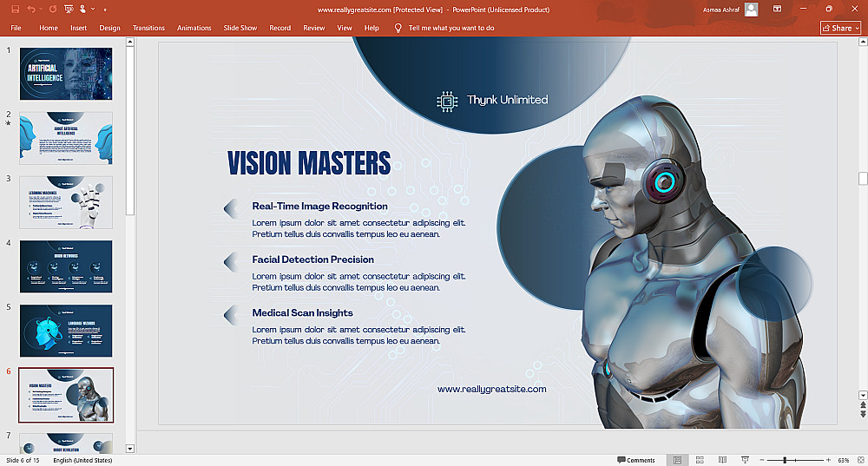The width and height of the screenshot is (868, 466).
Task: Start Slide Show from status bar icon
Action: (x=745, y=460)
